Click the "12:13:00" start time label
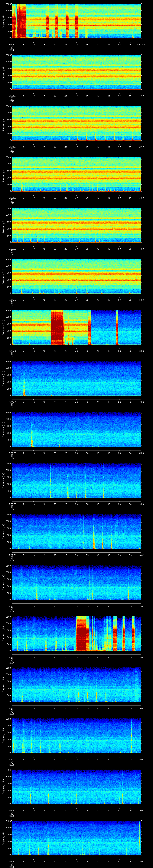This screenshot has width=153, height=868. 12,760
